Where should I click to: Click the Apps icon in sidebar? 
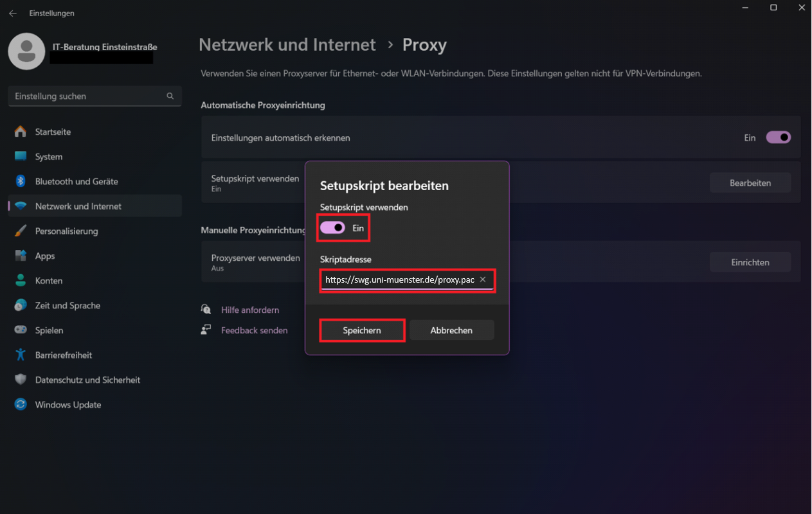coord(21,256)
